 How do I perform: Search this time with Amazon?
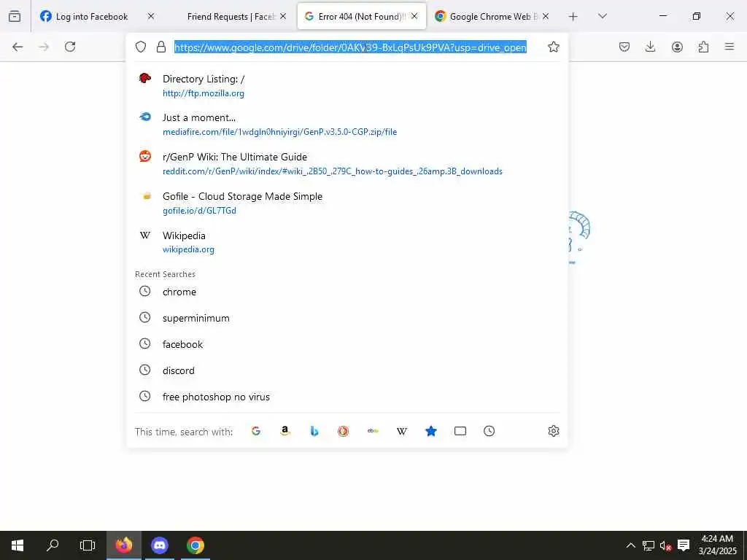(285, 431)
